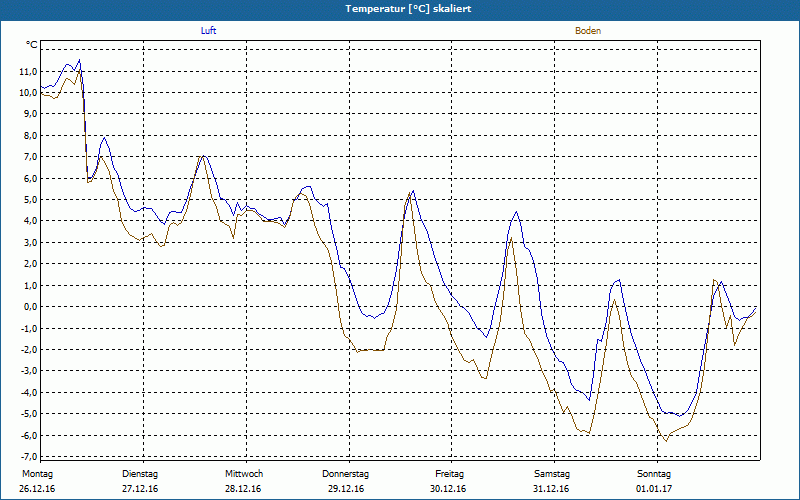Screen dimensions: 800x500
Task: Click the 0,0 y-axis value
Action: pos(30,307)
